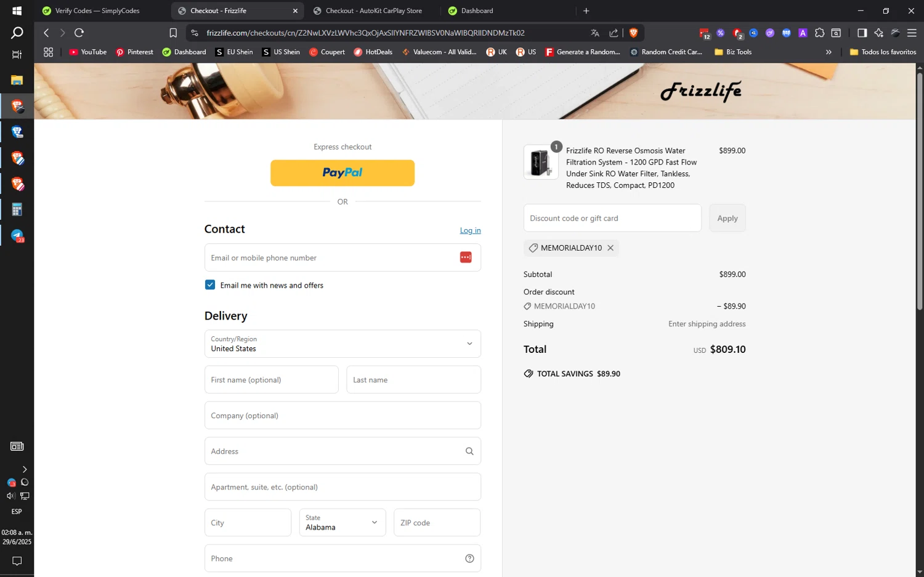
Task: Focus the Company (optional) field
Action: click(342, 415)
